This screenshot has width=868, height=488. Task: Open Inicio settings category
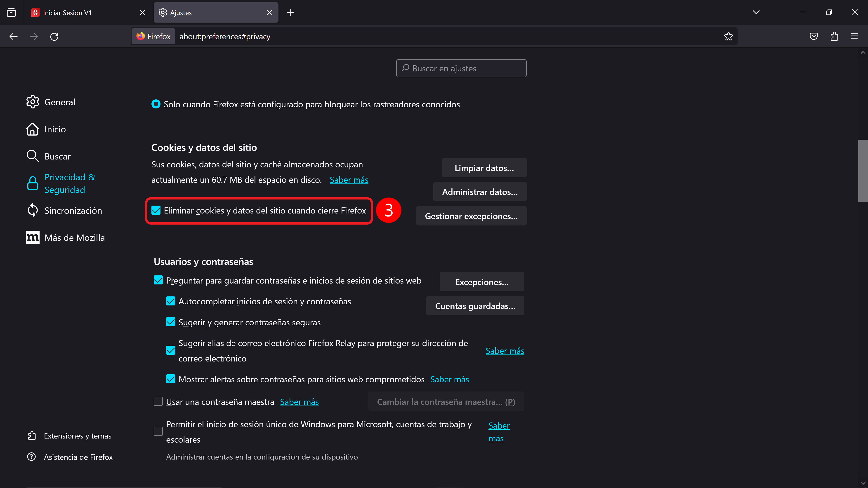[x=46, y=129]
